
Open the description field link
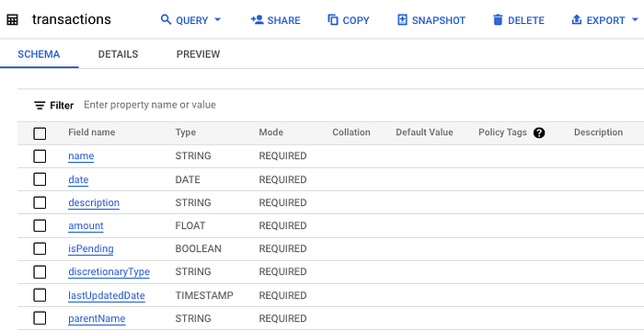(x=94, y=203)
